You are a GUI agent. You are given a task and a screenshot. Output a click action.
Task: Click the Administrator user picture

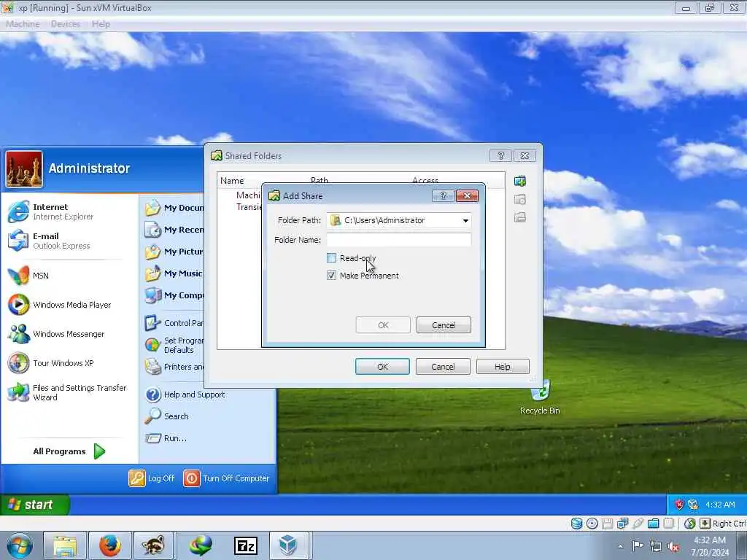click(24, 169)
